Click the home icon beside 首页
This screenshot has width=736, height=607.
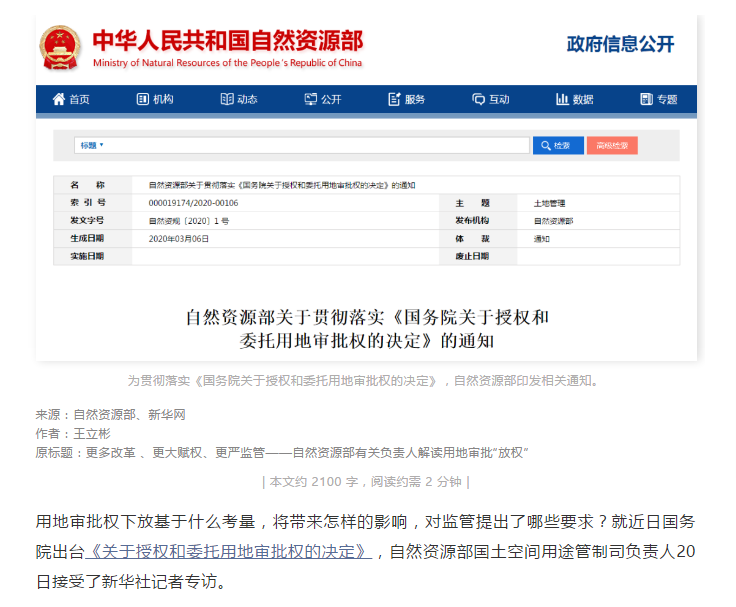pos(58,99)
